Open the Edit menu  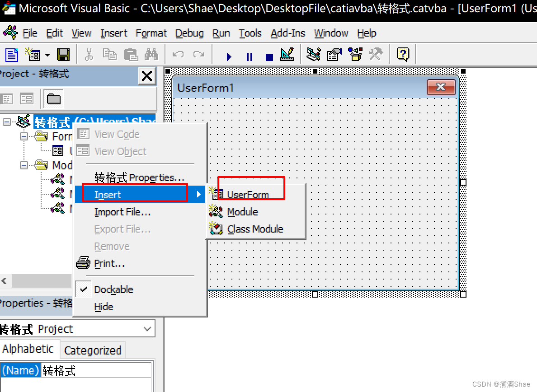55,33
